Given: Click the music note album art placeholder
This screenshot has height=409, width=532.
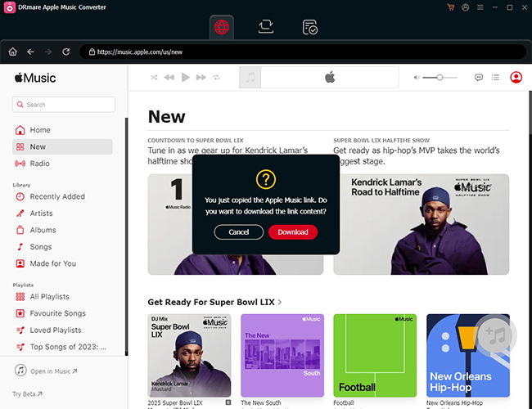Looking at the screenshot, I should point(250,78).
